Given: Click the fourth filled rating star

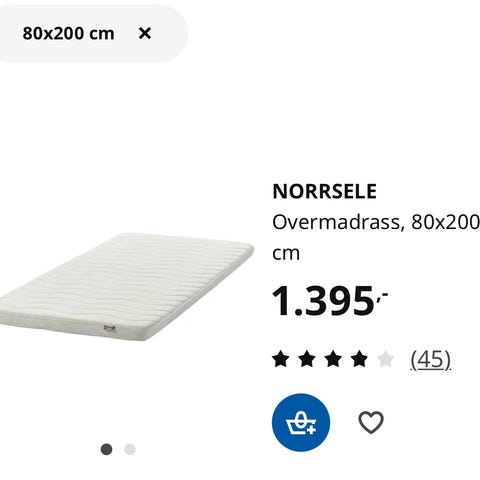Looking at the screenshot, I should (359, 359).
